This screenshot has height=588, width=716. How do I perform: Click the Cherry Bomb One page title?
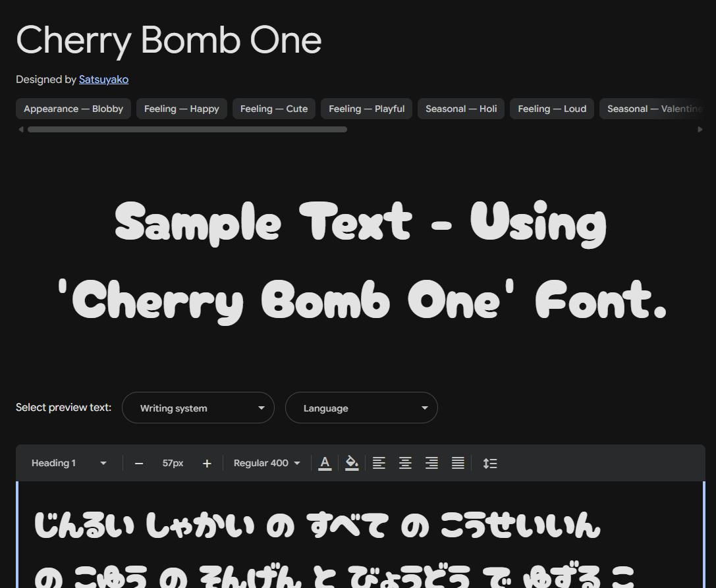[169, 40]
